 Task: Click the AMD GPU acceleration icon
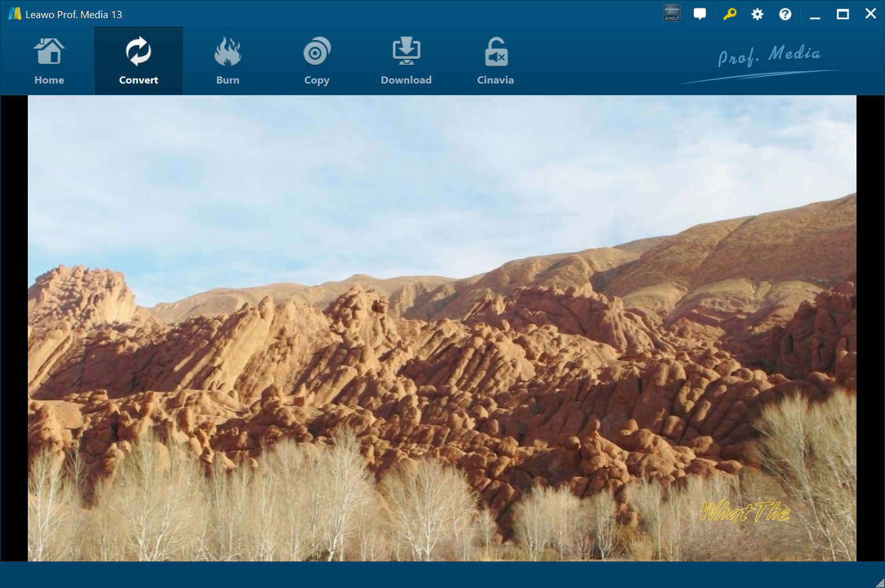672,14
